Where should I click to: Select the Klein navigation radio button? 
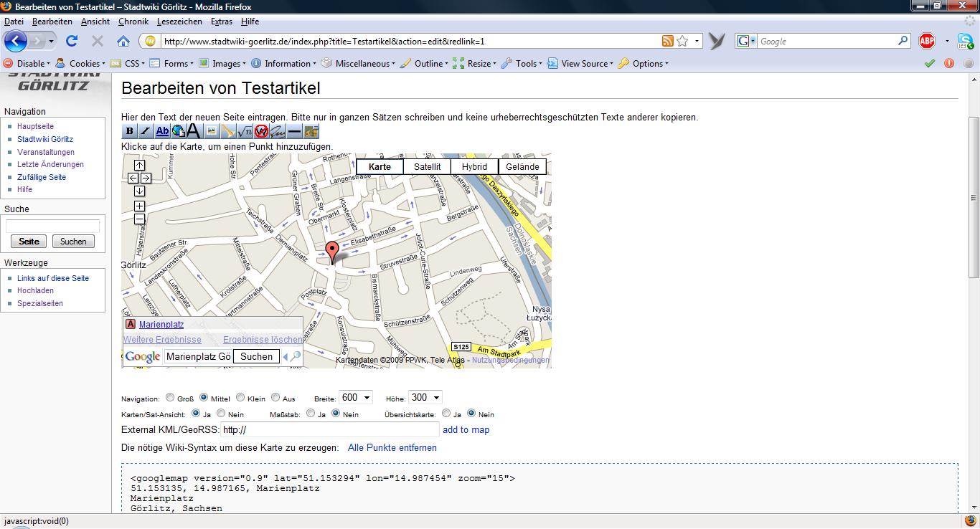[240, 397]
